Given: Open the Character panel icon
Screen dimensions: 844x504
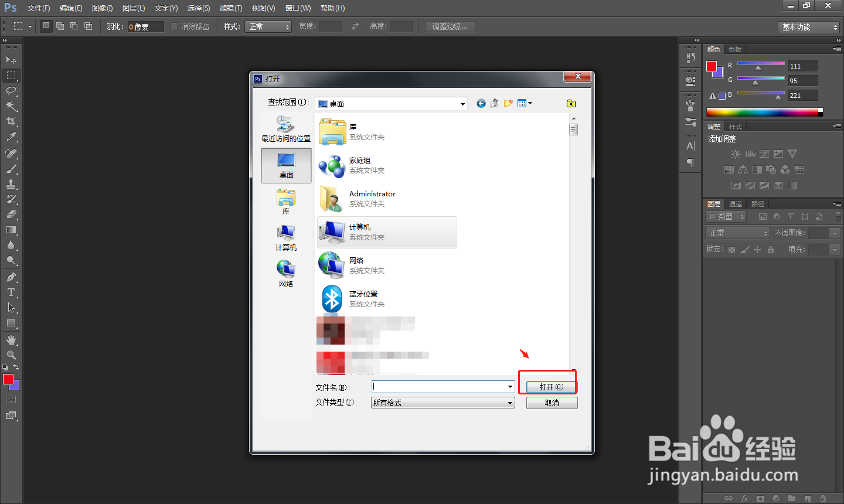Looking at the screenshot, I should (x=690, y=146).
